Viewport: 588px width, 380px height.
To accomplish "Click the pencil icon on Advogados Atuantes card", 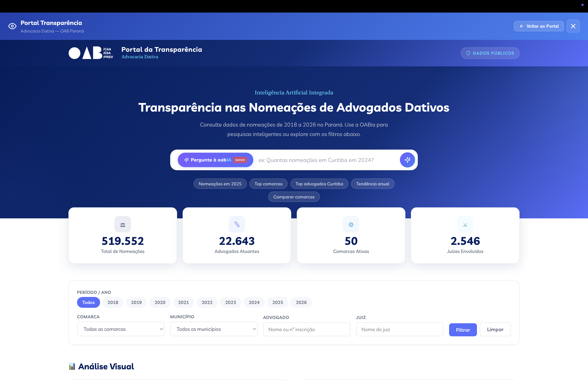I will point(237,224).
